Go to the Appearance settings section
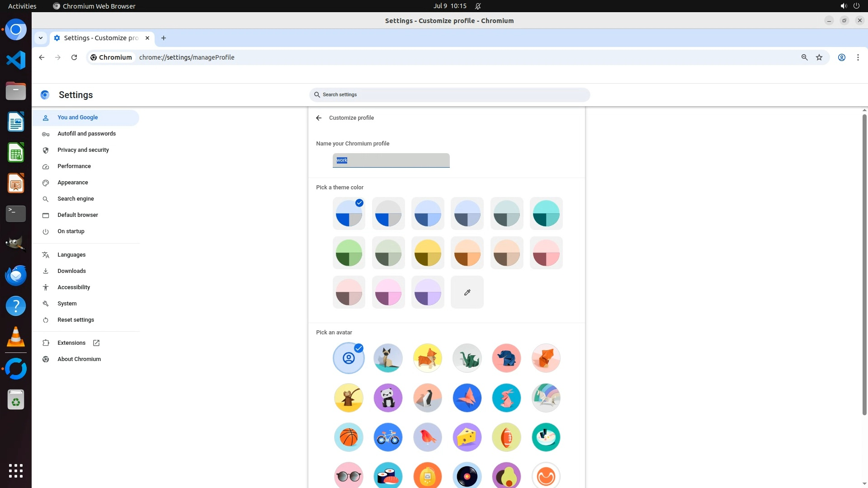Screen dimensions: 868x488 73,183
